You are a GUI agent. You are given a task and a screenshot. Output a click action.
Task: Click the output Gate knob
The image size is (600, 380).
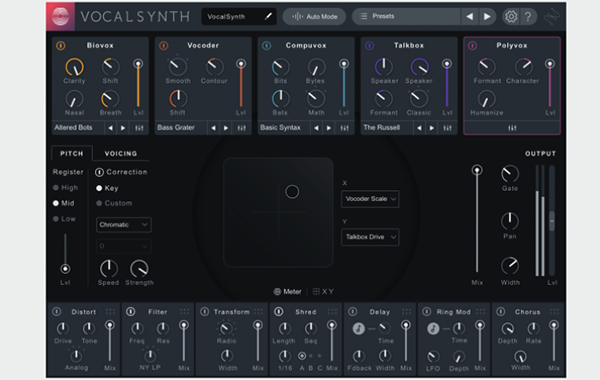point(510,174)
